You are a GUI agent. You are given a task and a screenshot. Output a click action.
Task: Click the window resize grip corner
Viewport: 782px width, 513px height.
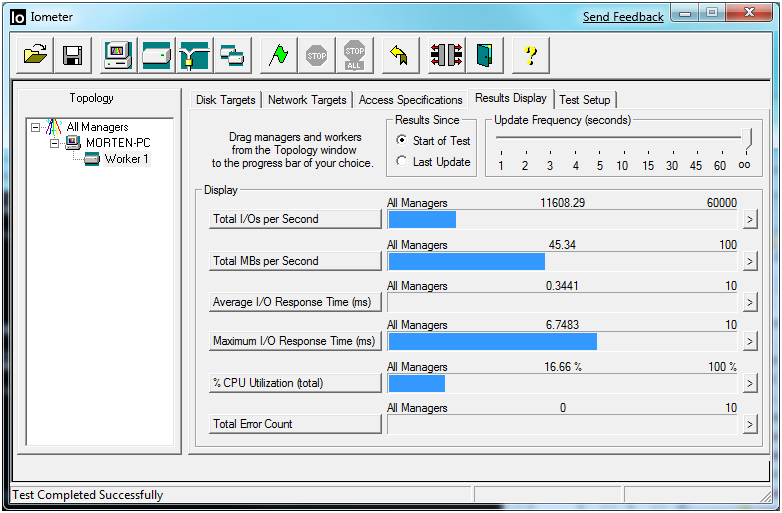click(766, 496)
